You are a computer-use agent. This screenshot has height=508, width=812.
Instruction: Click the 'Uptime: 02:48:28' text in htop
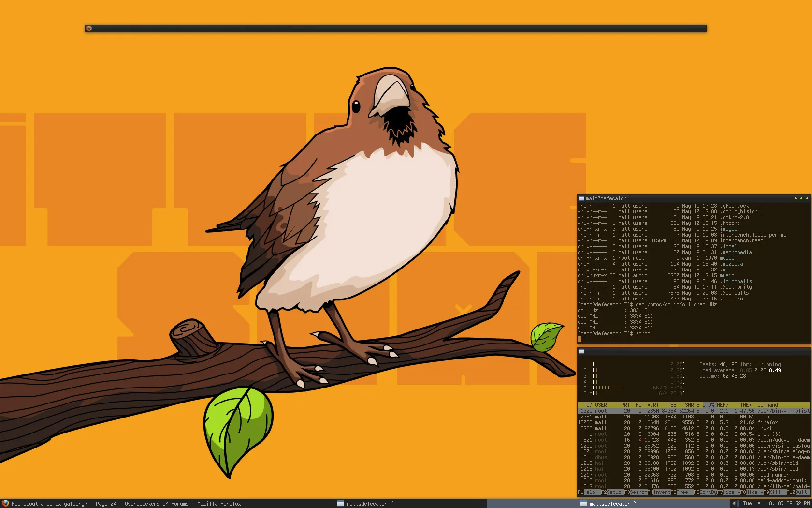[x=723, y=376]
